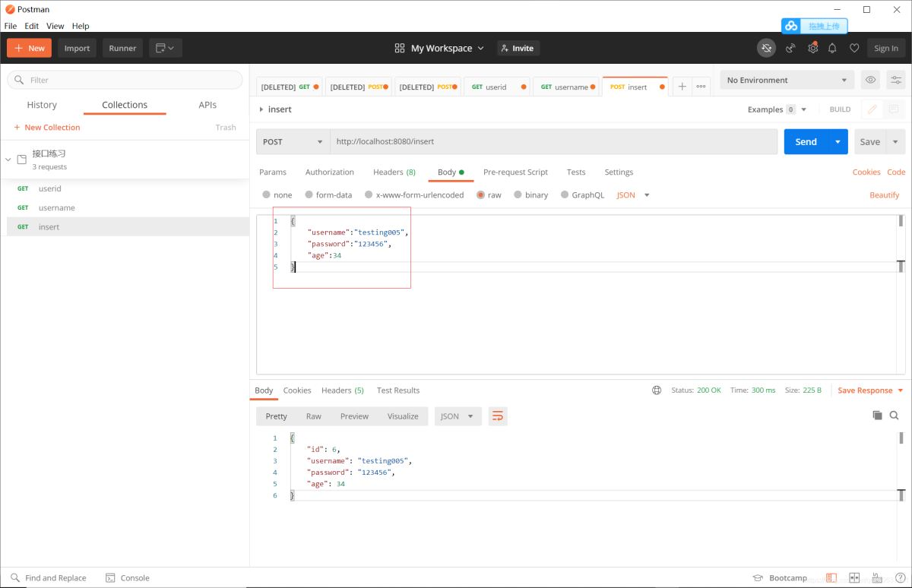Viewport: 912px width, 588px height.
Task: Open new tab with plus icon
Action: (682, 87)
